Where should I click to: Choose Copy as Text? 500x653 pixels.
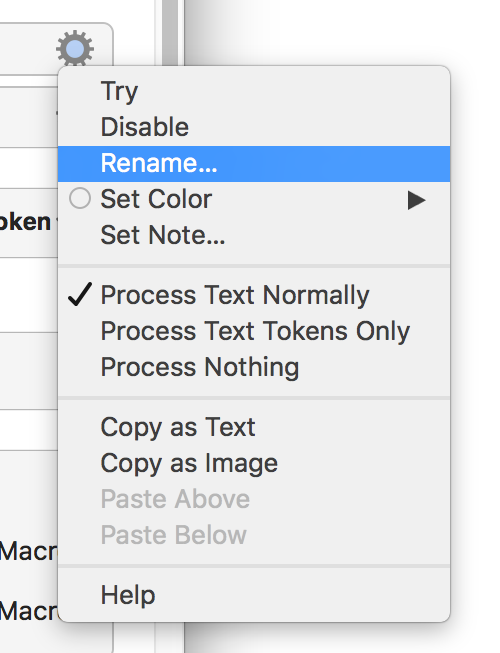(254, 428)
